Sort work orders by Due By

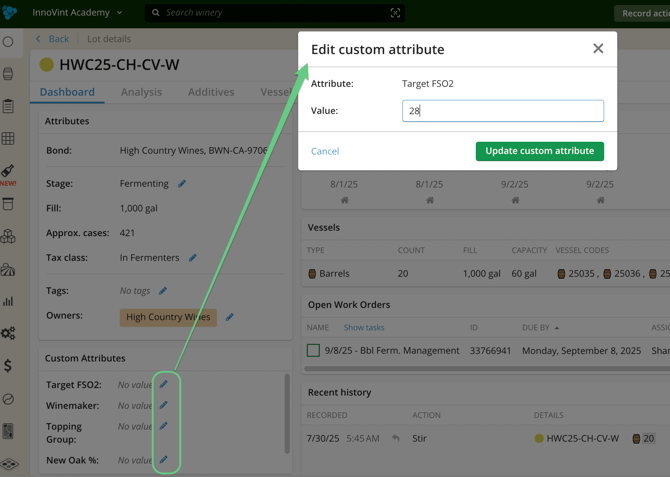point(538,327)
